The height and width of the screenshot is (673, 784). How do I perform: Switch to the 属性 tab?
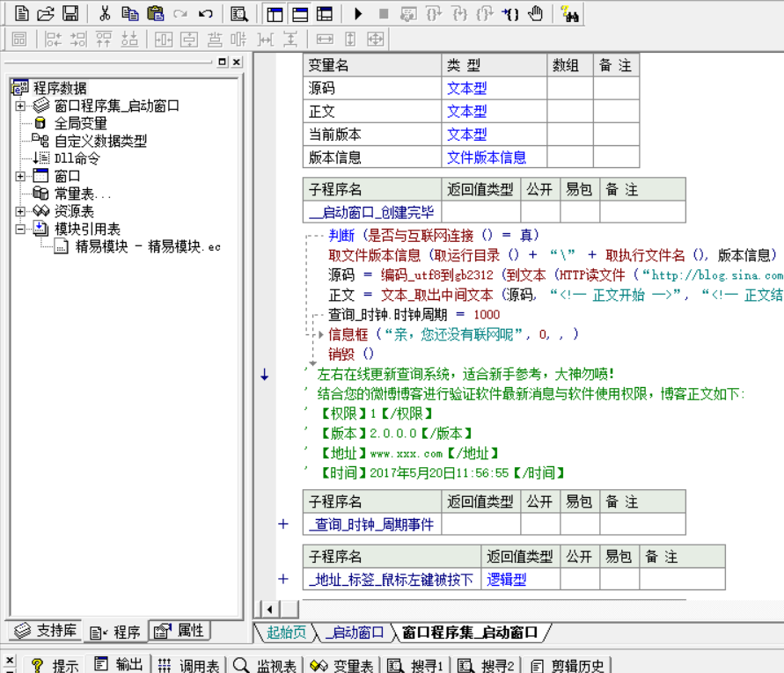(179, 631)
